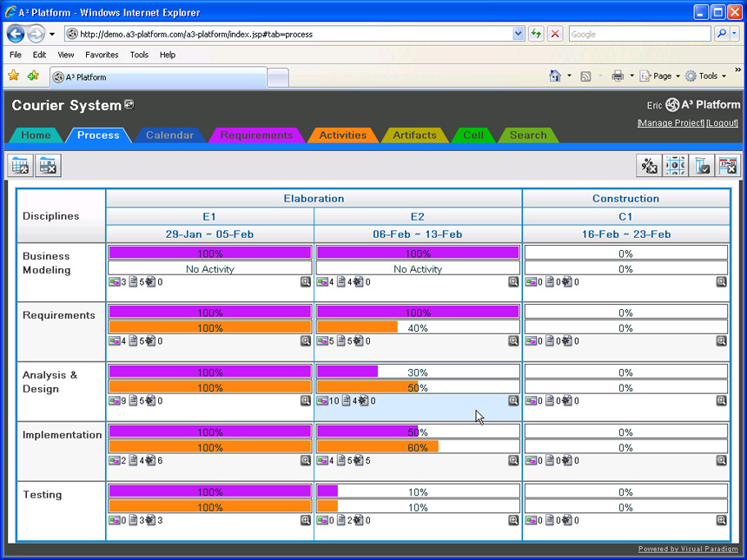Open details magnifier for Testing C1 cell
Image resolution: width=747 pixels, height=560 pixels.
pyautogui.click(x=721, y=520)
